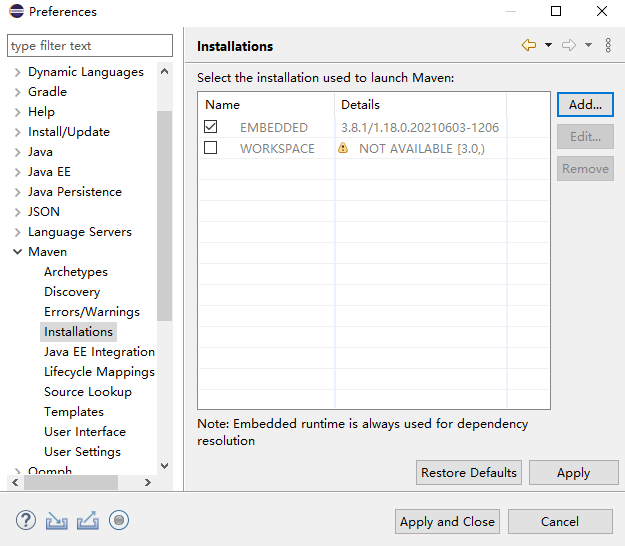Image resolution: width=625 pixels, height=546 pixels.
Task: Click the Name column header
Action: click(266, 105)
